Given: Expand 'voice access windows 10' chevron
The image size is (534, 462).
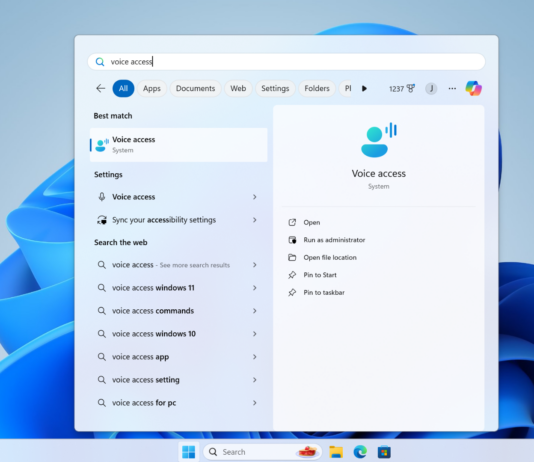Looking at the screenshot, I should tap(254, 334).
